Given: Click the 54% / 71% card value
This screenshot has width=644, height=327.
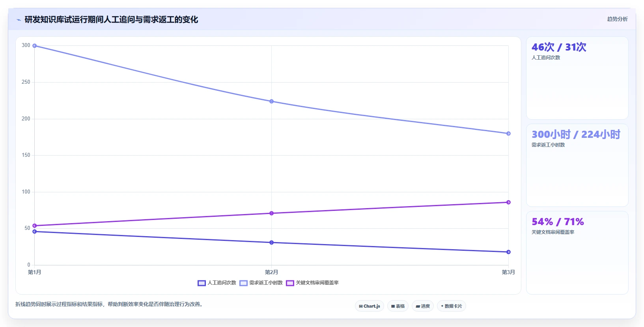Looking at the screenshot, I should point(558,222).
